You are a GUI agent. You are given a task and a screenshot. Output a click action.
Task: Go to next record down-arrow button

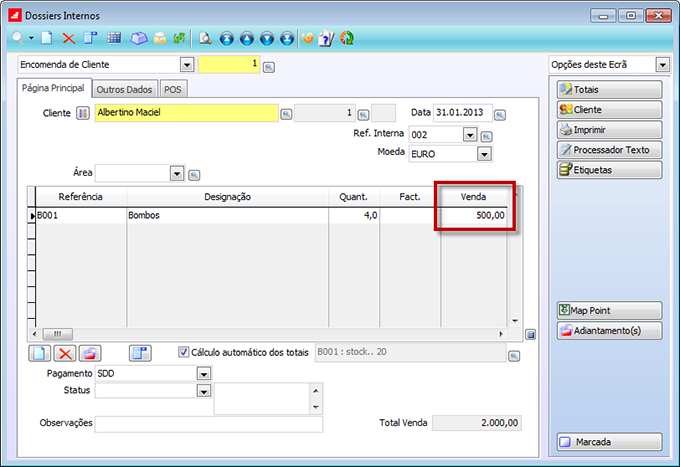[267, 39]
